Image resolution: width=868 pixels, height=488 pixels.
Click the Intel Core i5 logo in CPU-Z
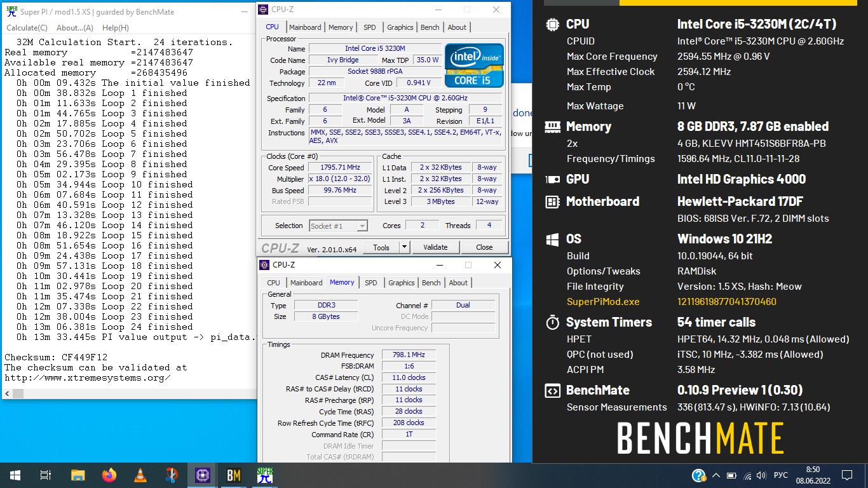click(x=474, y=65)
